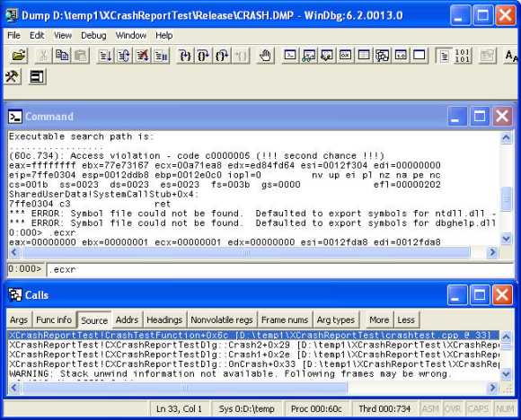
Task: Click the Stop Debugging toolbar icon
Action: coord(143,55)
